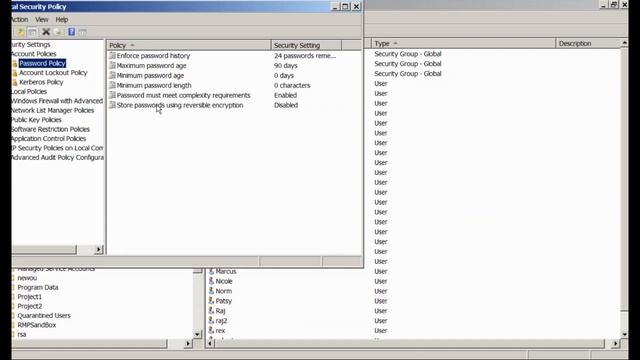Screen dimensions: 640x360
Task: Toggle the Show/Hide Action Pane toolbar icon
Action: (83, 32)
